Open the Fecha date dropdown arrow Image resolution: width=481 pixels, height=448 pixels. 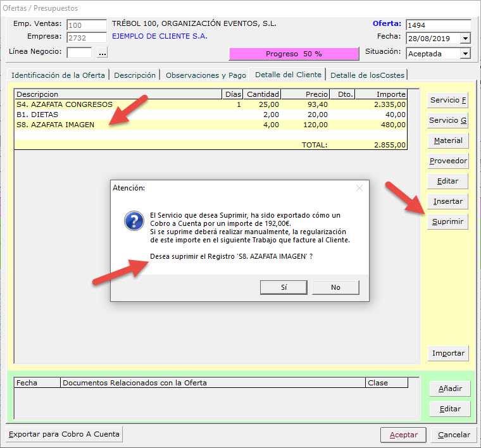465,39
